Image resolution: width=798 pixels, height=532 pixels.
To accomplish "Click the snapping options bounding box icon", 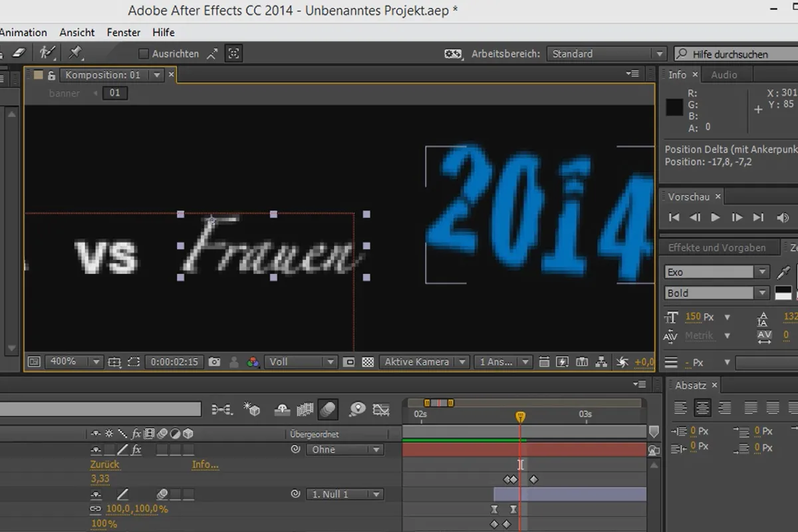I will [x=233, y=53].
